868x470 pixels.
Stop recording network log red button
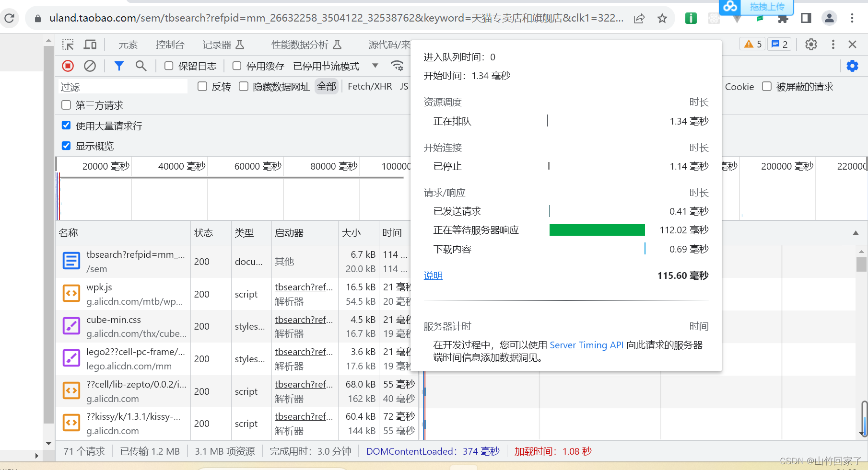click(x=68, y=66)
